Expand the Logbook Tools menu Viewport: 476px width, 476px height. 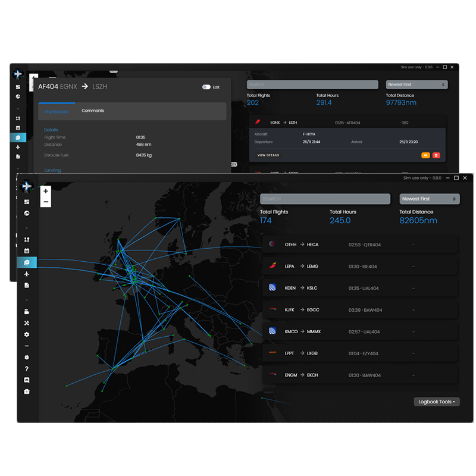coord(437,402)
